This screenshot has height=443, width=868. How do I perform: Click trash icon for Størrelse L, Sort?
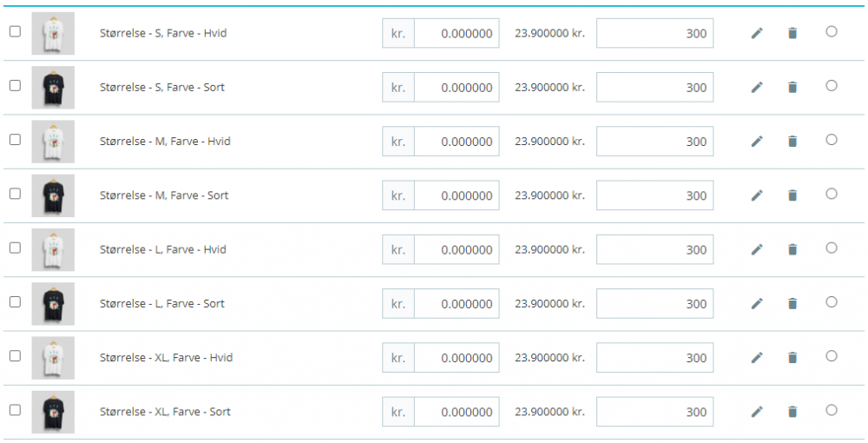[x=792, y=304]
